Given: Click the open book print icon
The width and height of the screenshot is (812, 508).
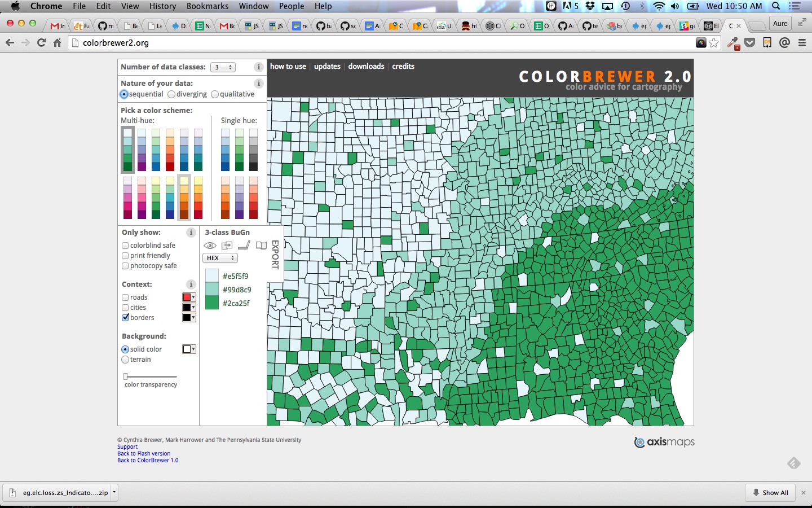Looking at the screenshot, I should (261, 246).
